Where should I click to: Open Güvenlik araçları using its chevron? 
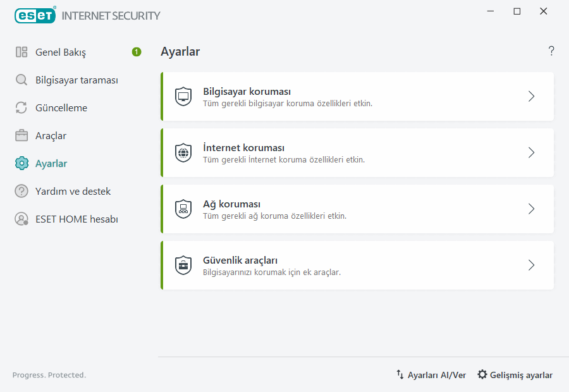(531, 265)
